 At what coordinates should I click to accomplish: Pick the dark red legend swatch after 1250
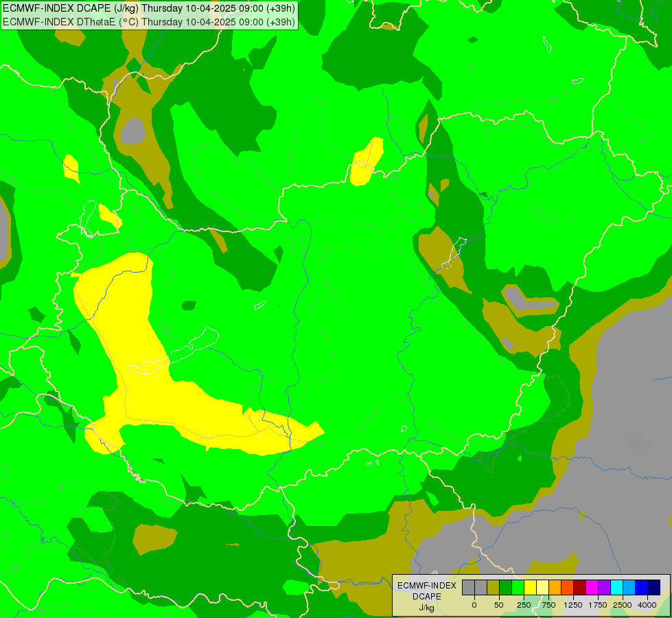pyautogui.click(x=580, y=587)
